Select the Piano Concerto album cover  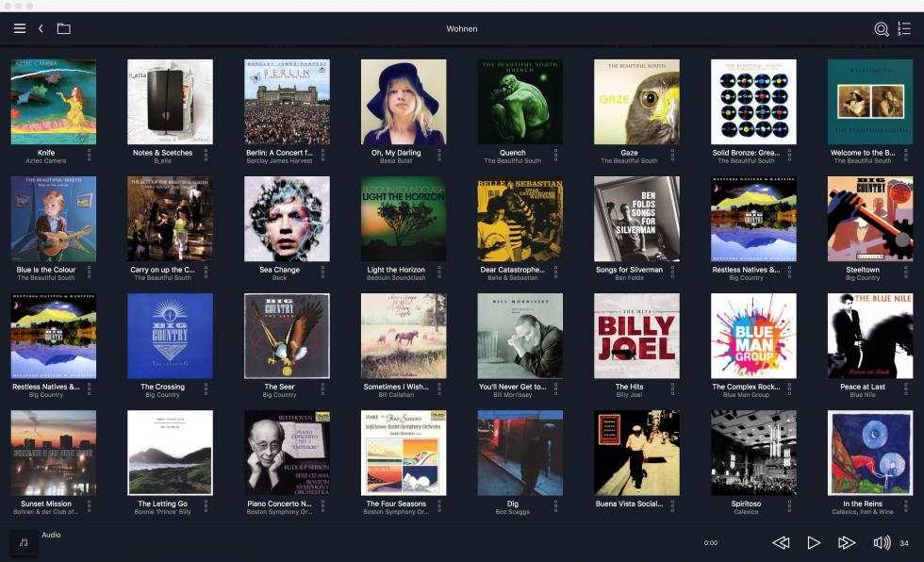[287, 453]
